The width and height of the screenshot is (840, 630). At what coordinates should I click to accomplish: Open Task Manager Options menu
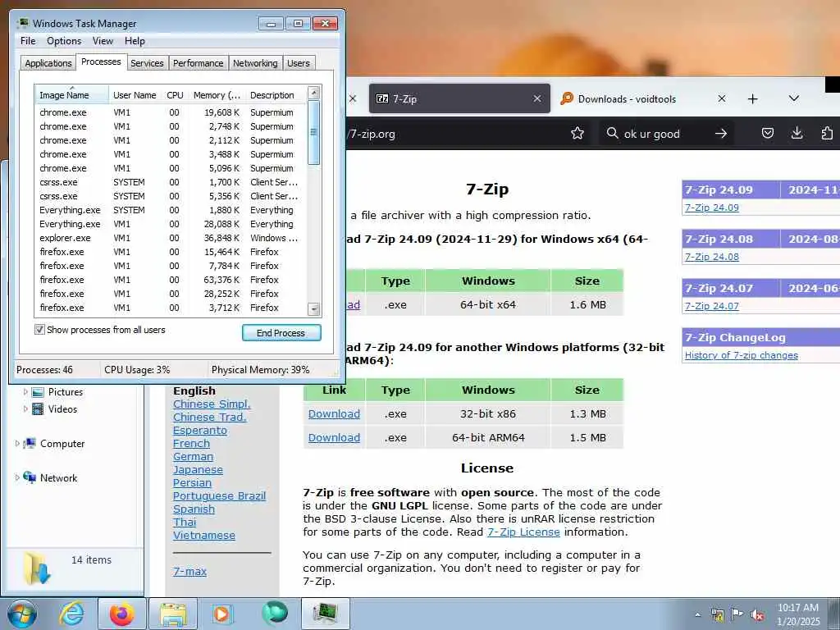64,41
